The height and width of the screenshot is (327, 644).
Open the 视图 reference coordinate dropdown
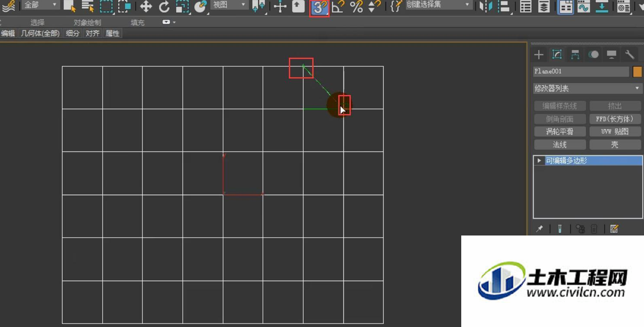(229, 5)
